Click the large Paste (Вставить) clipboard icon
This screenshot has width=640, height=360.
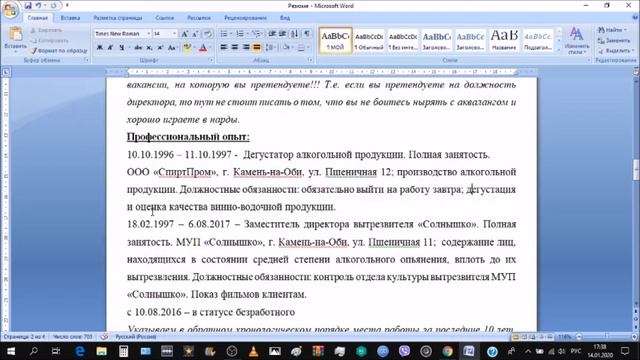pyautogui.click(x=16, y=35)
